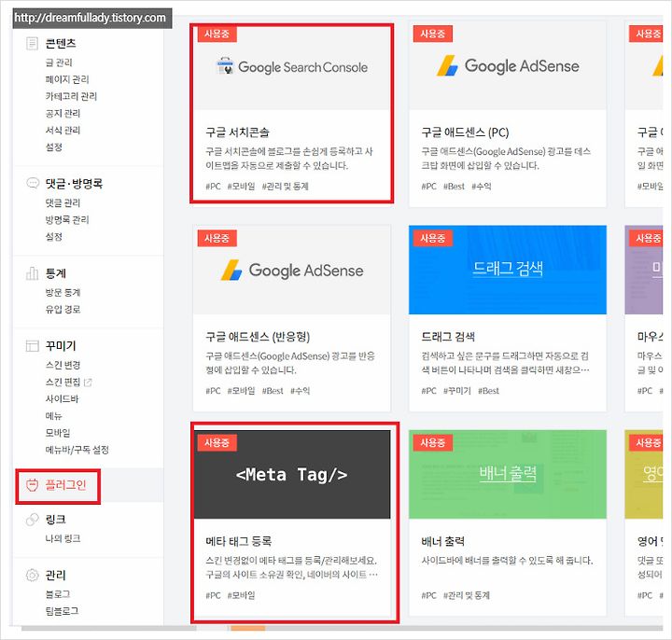Image resolution: width=672 pixels, height=640 pixels.
Task: Click the 드래그 검색 plugin title text
Action: 448,336
